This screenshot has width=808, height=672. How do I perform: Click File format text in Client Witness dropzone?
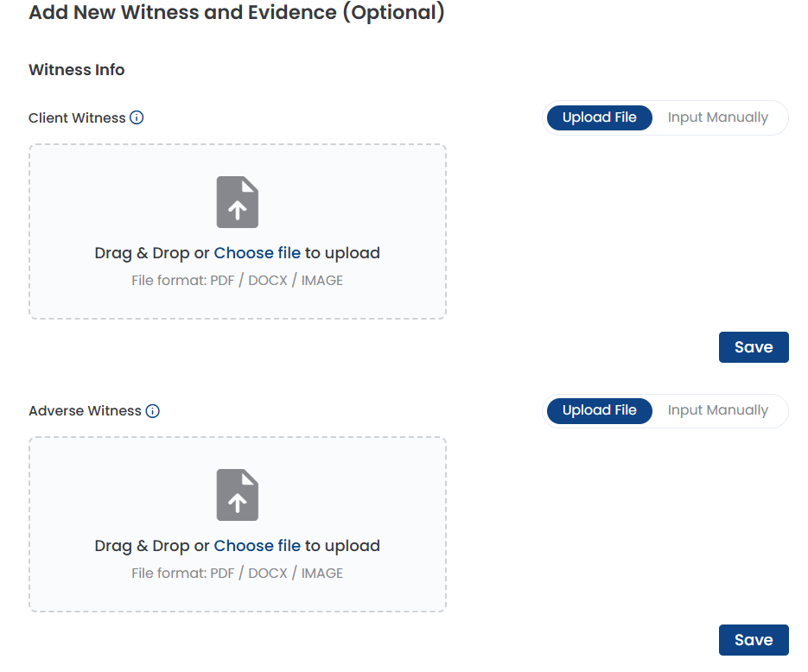[237, 281]
